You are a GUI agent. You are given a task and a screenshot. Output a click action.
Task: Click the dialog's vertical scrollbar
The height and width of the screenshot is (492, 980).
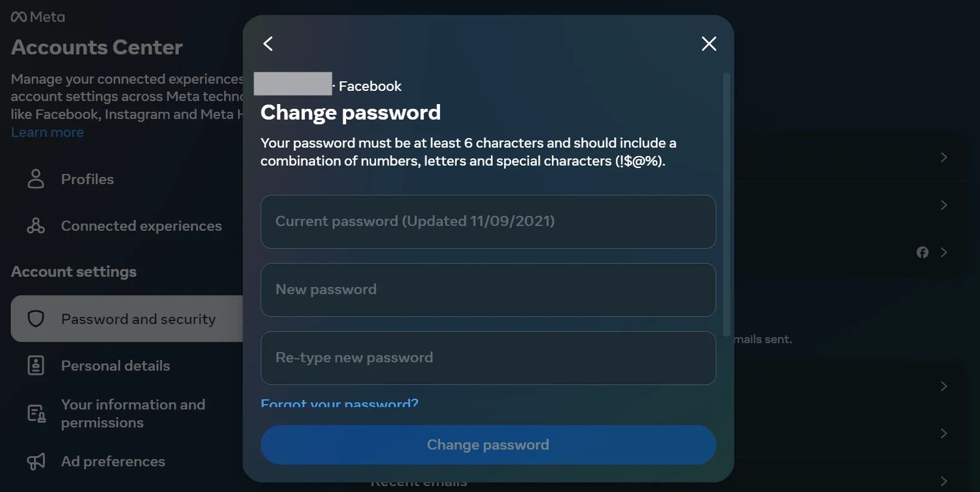726,203
